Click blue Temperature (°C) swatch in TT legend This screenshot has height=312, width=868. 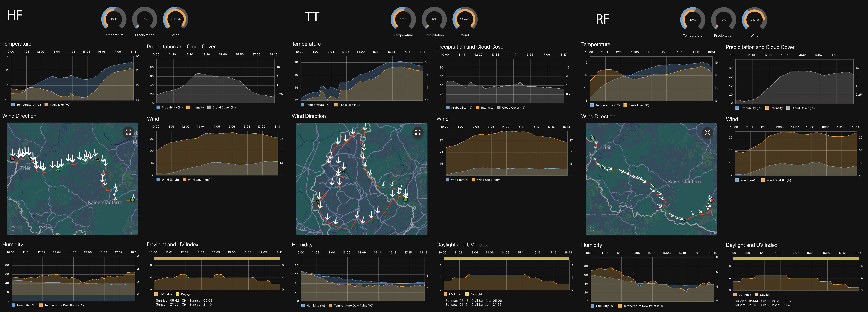tap(302, 105)
